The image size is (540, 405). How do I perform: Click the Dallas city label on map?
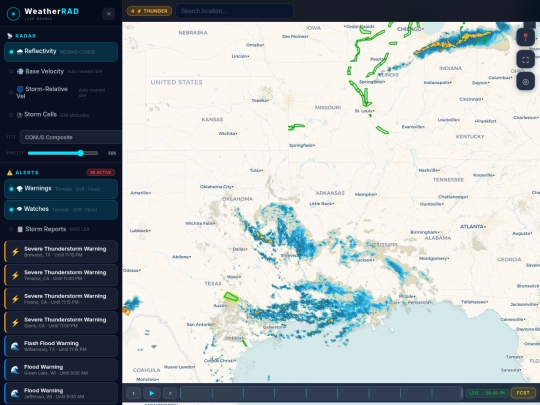pyautogui.click(x=240, y=249)
